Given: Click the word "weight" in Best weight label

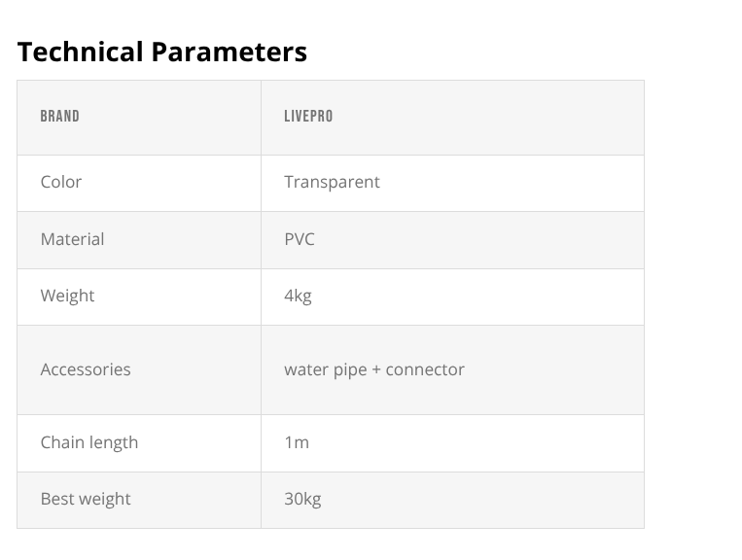Looking at the screenshot, I should click(105, 499).
